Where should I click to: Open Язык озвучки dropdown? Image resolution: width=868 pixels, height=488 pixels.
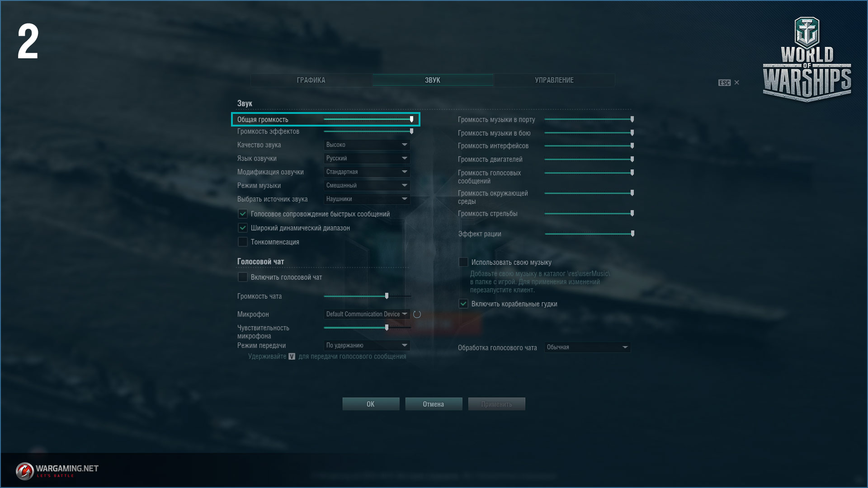click(x=367, y=159)
